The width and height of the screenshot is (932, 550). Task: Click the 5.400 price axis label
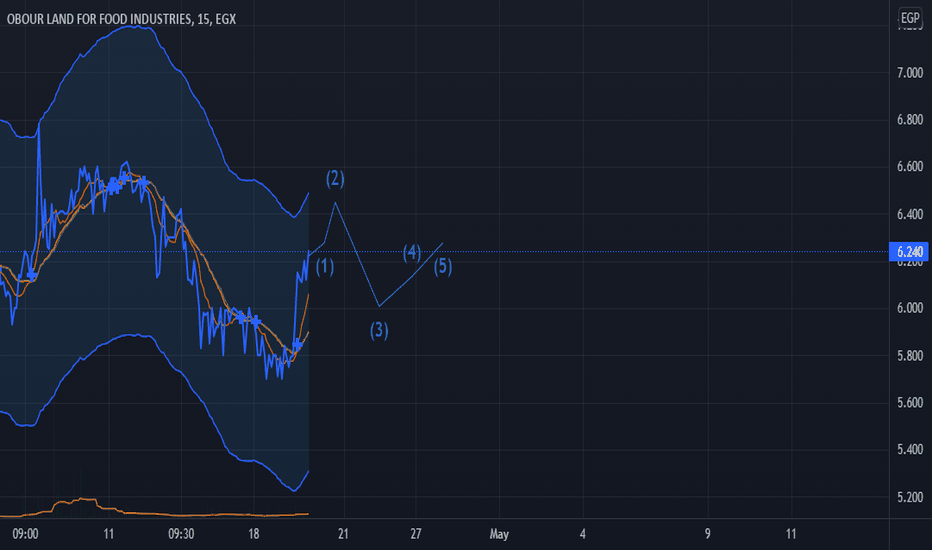[910, 450]
